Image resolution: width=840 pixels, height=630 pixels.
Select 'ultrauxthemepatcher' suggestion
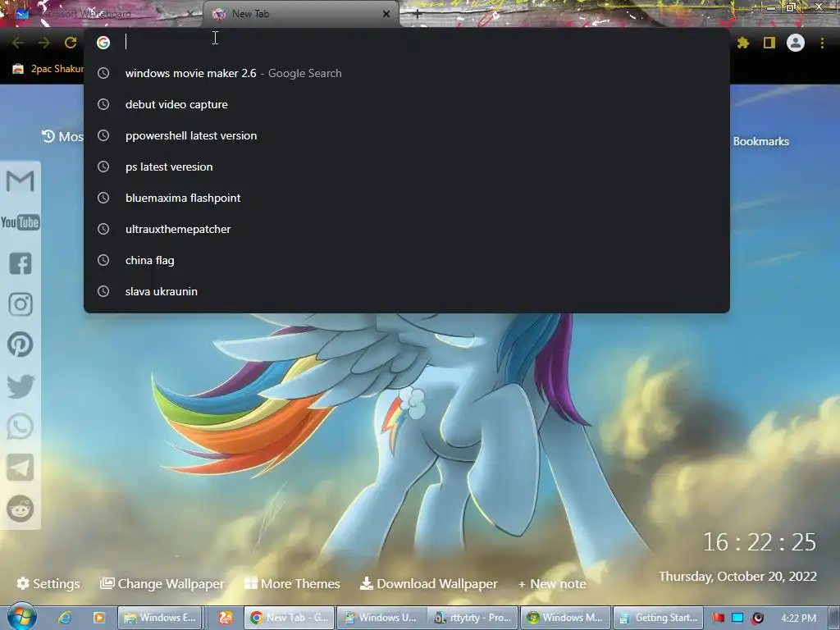(407, 229)
